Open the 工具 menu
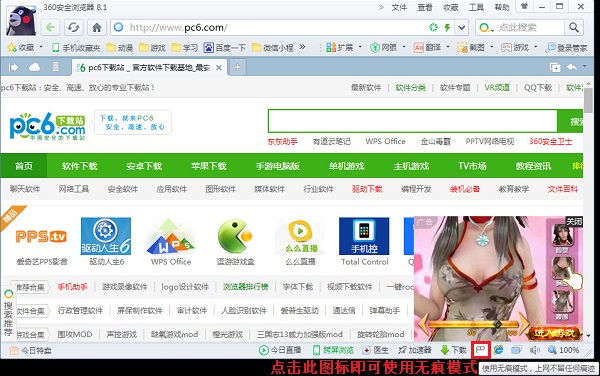The height and width of the screenshot is (376, 600). [476, 7]
